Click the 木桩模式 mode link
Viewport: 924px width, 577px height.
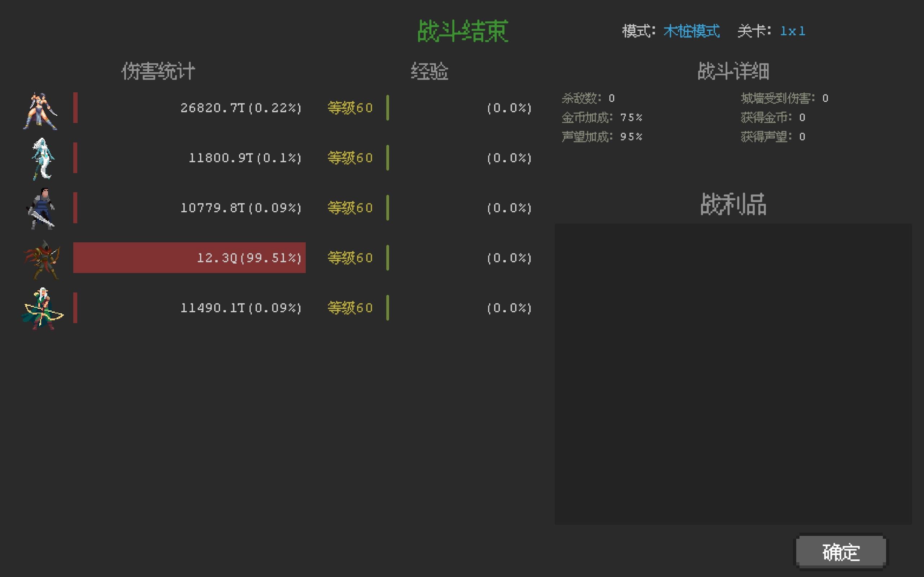click(x=691, y=31)
